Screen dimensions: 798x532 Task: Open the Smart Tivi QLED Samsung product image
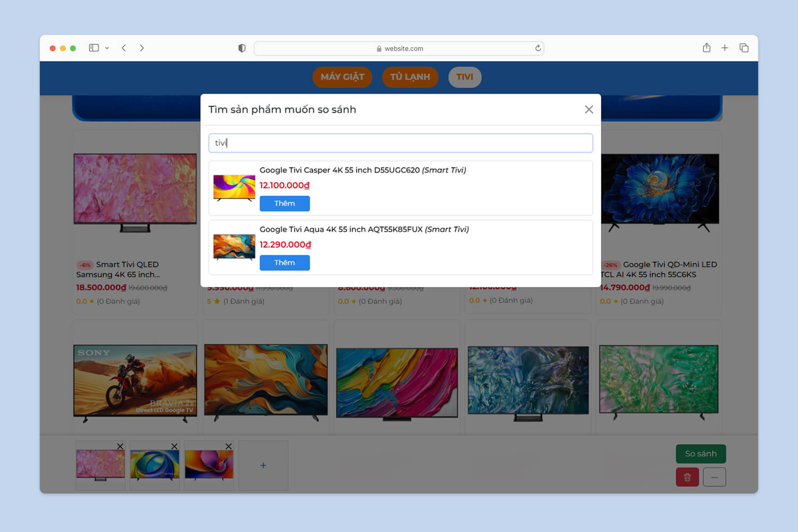pyautogui.click(x=135, y=193)
